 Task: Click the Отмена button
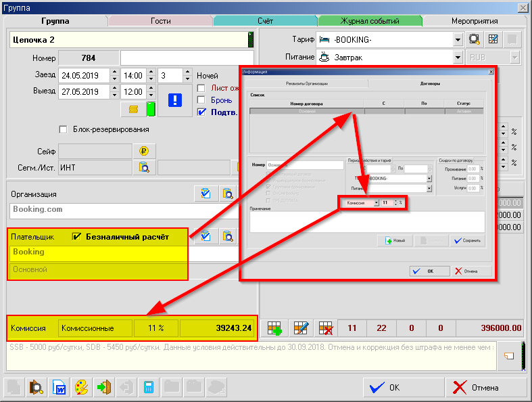(x=477, y=388)
